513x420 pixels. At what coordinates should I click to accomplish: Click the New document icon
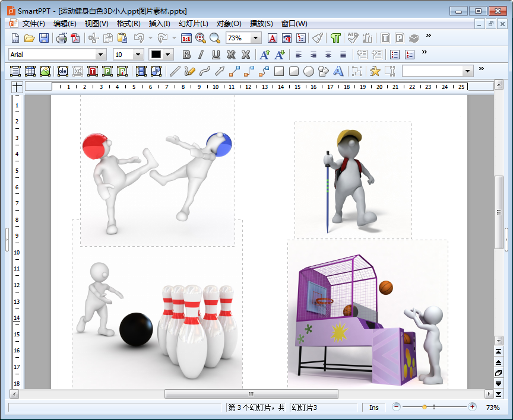15,38
